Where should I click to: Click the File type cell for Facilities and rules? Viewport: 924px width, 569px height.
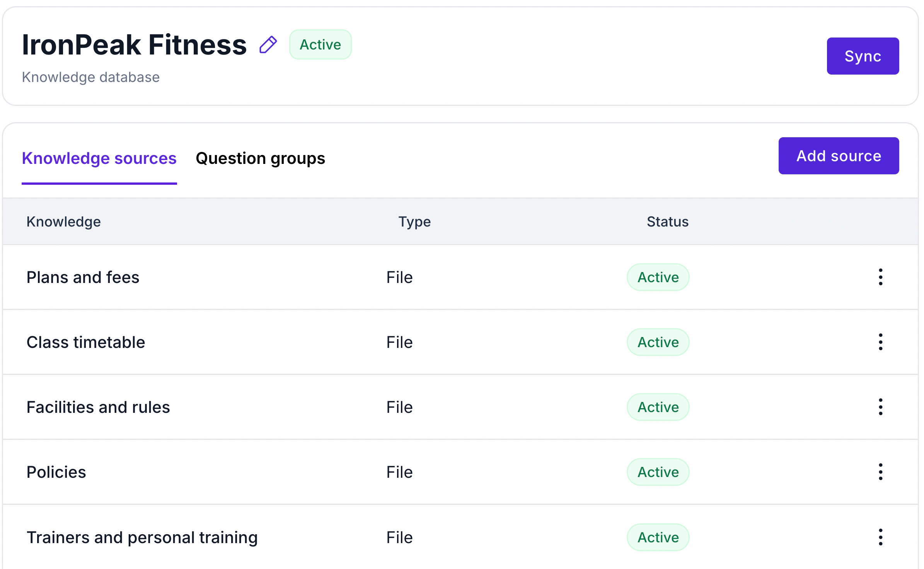400,407
